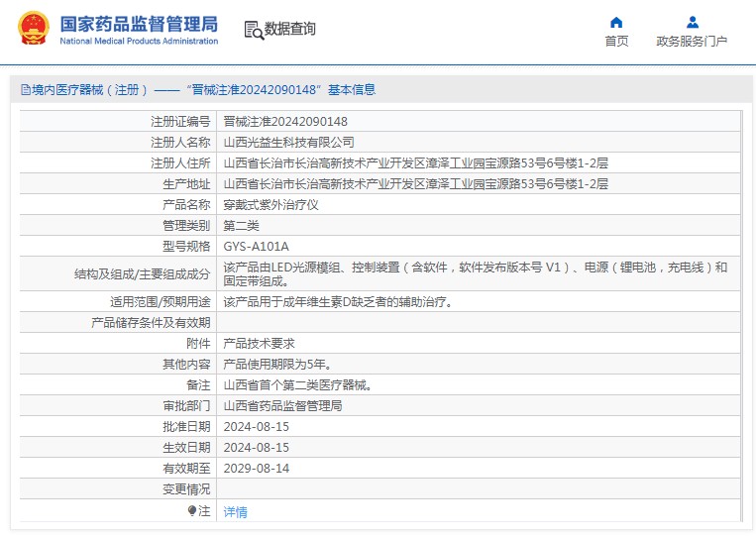Open 政务服务门户 text link
This screenshot has height=538, width=756.
pyautogui.click(x=692, y=42)
